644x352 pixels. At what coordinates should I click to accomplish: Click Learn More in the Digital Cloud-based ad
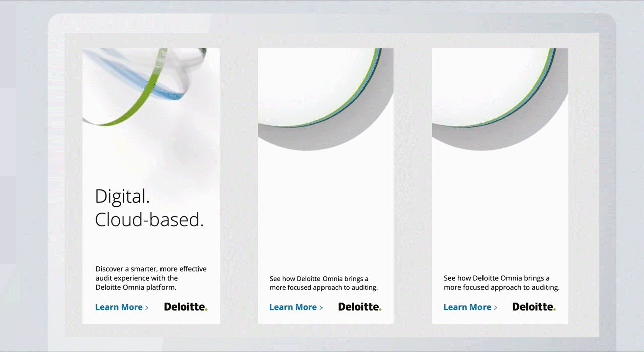coord(122,307)
